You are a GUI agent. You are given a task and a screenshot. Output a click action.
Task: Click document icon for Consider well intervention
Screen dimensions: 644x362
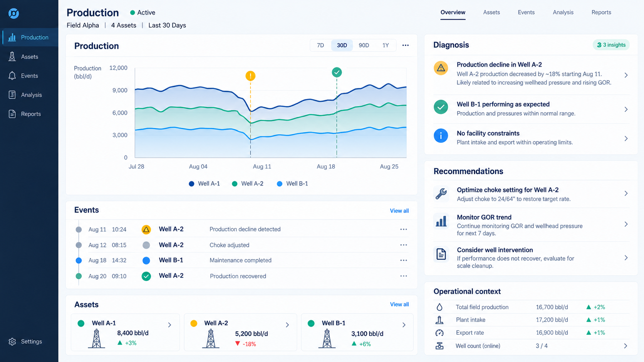click(441, 254)
